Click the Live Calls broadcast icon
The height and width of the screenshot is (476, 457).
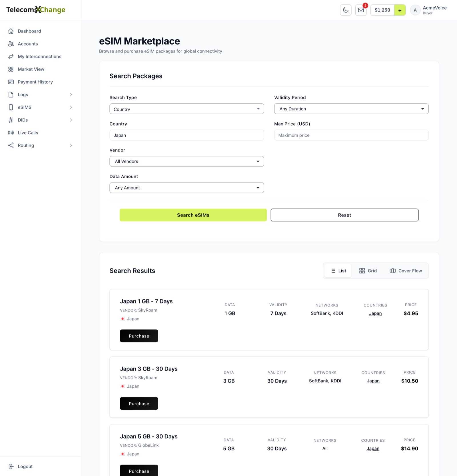point(11,133)
